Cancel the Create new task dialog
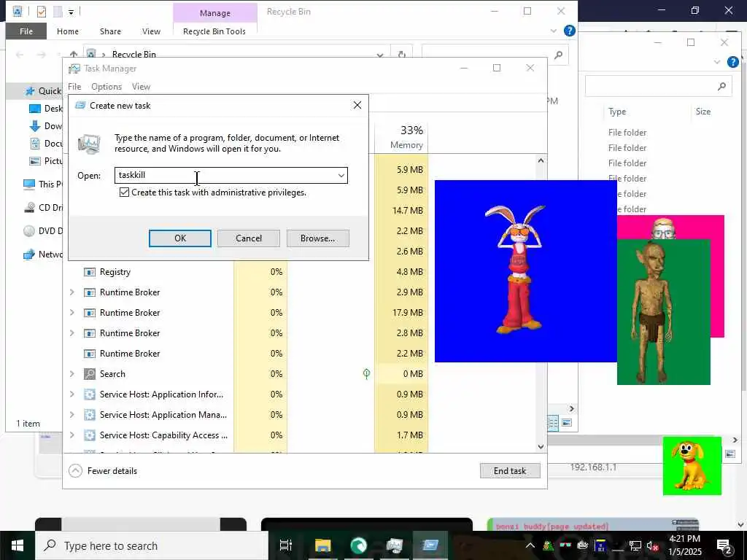 click(x=249, y=238)
